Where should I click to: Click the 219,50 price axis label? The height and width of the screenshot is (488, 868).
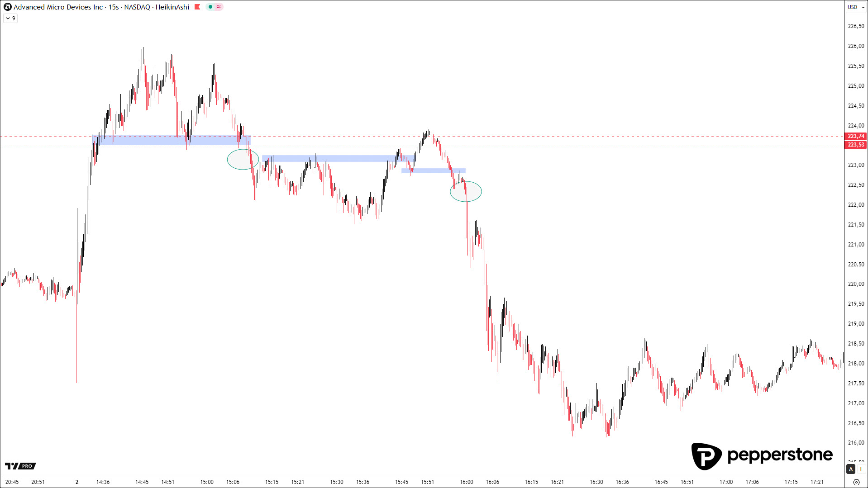(x=856, y=304)
